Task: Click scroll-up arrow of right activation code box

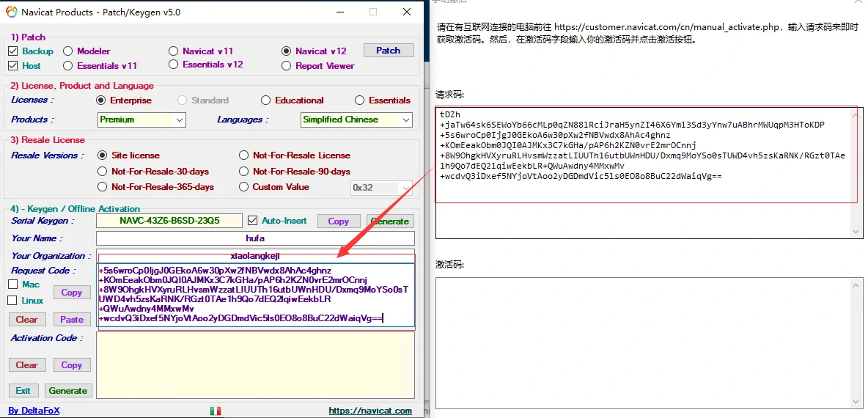Action: pos(856,283)
